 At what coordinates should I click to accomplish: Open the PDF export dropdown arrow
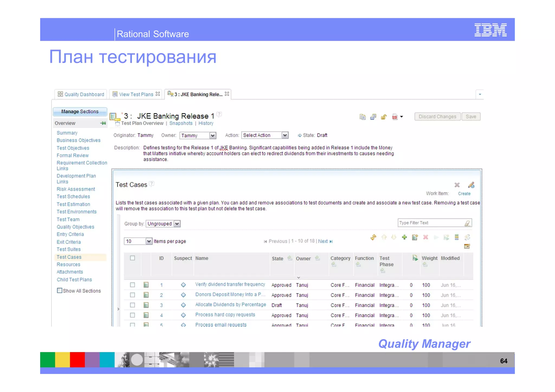click(x=402, y=117)
